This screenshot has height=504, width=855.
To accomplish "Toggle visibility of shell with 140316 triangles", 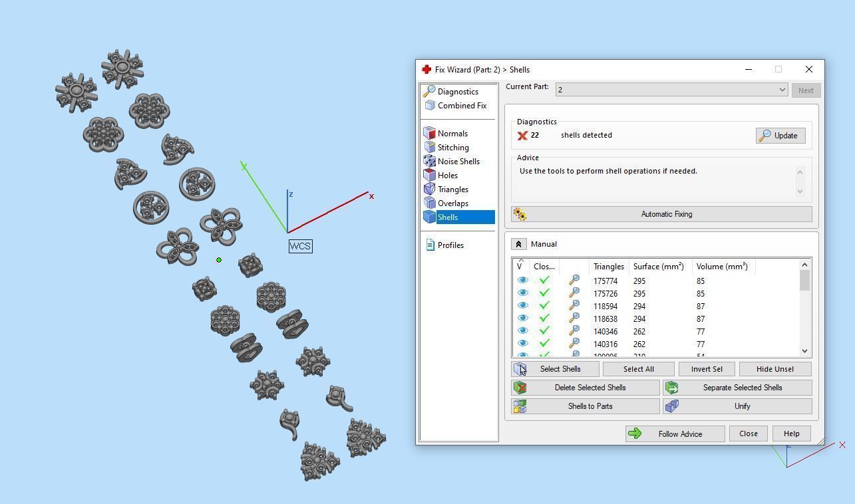I will point(522,344).
